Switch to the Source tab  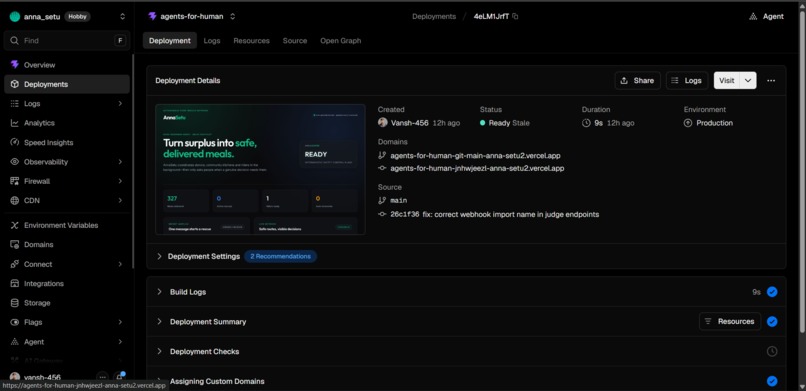click(295, 41)
